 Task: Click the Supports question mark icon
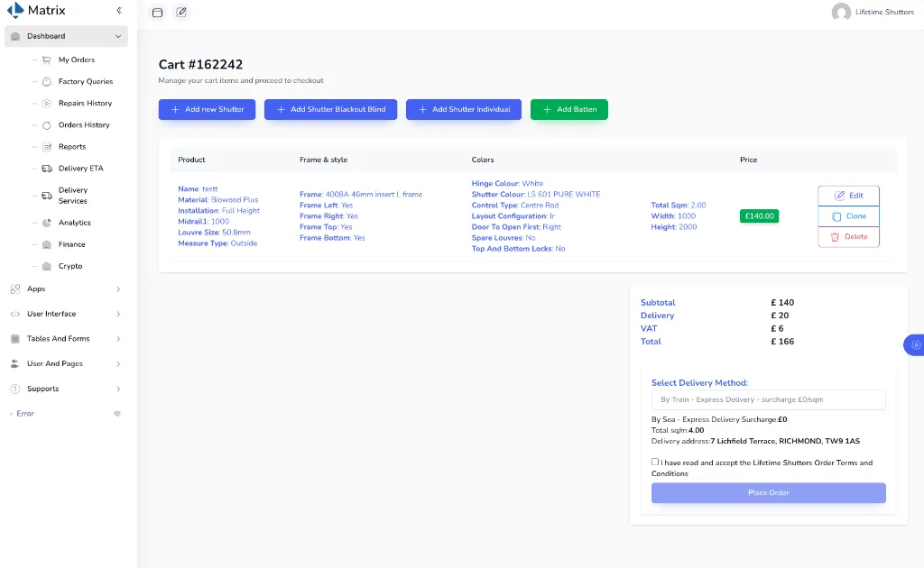click(15, 389)
